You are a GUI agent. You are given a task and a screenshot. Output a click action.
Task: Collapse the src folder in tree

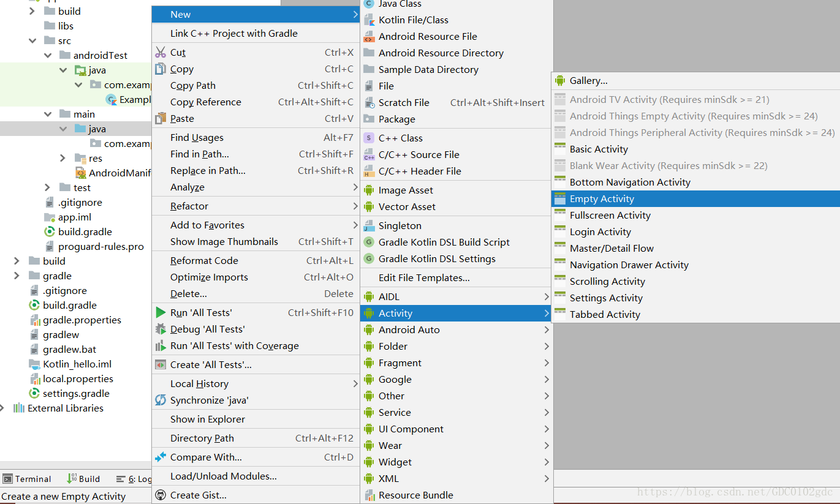pyautogui.click(x=32, y=41)
